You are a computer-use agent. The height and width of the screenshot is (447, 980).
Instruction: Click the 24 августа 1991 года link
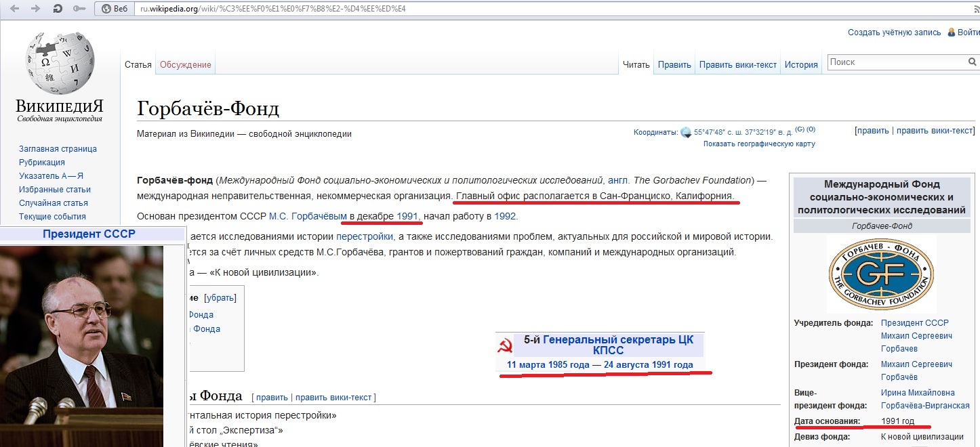point(649,365)
